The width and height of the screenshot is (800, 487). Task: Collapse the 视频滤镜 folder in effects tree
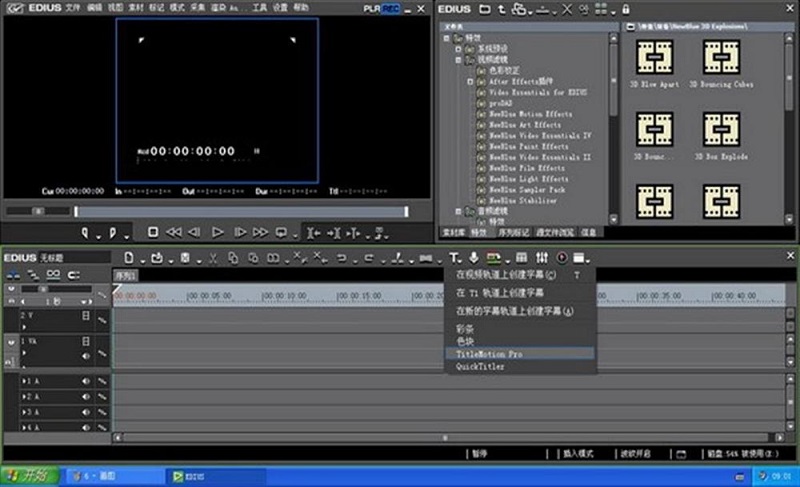click(x=459, y=60)
